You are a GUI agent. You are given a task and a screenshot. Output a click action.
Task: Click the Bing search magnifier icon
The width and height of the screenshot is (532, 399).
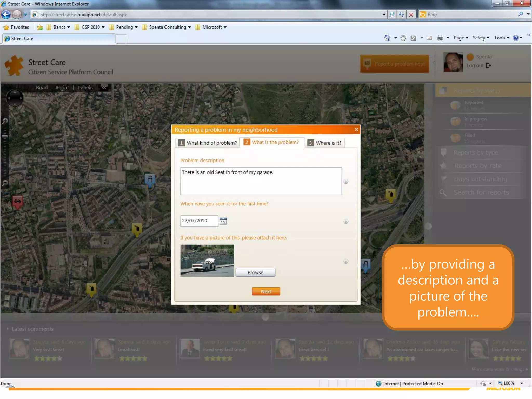[x=520, y=14]
